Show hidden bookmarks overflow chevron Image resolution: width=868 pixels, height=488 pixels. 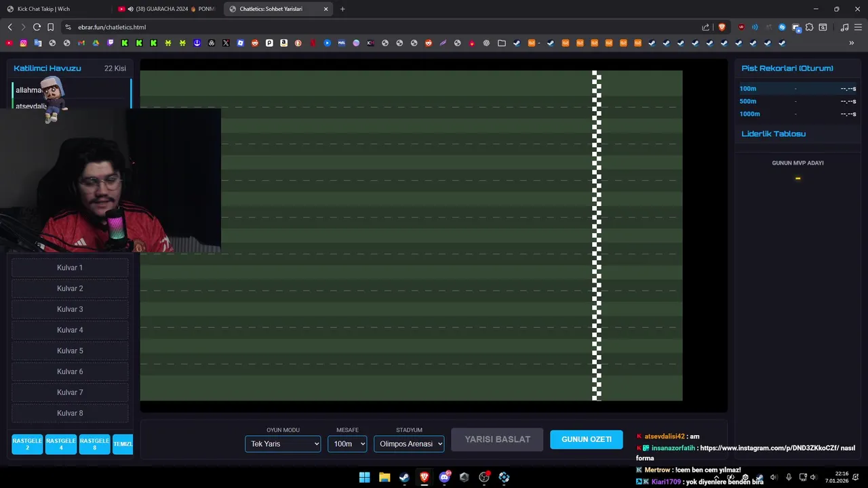point(852,43)
